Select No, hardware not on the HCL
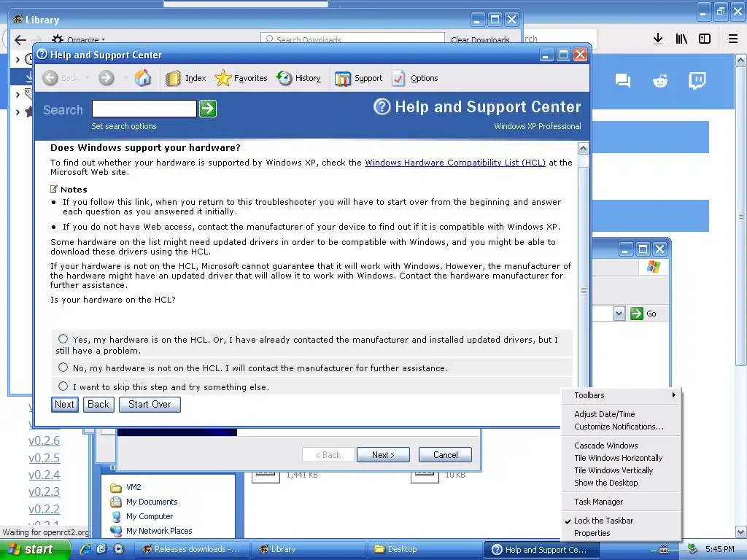The image size is (747, 560). [x=63, y=367]
